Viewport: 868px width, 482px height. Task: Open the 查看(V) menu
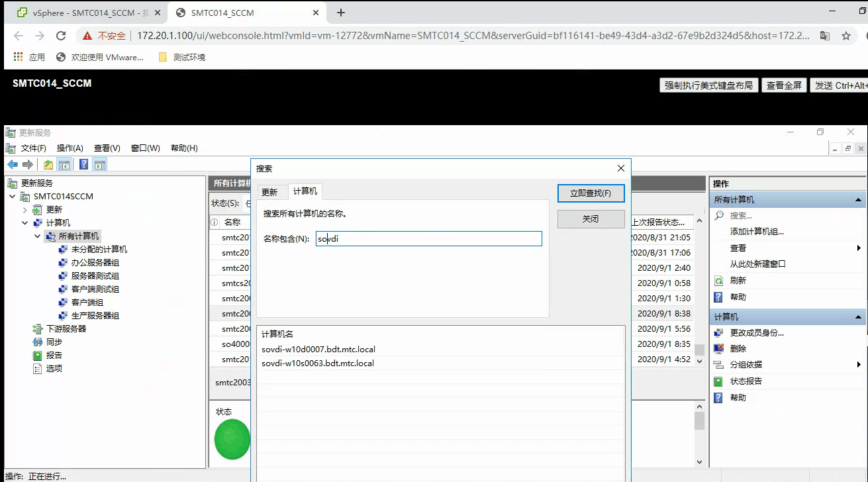click(107, 148)
